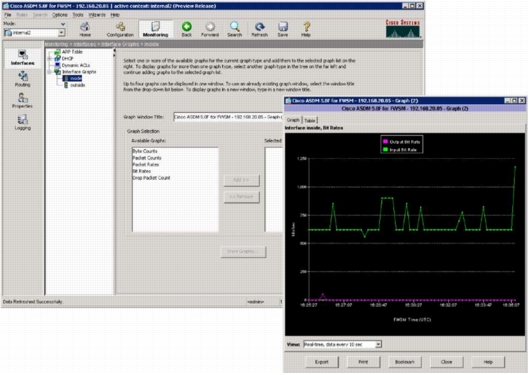Select the Interfaces sidebar icon

click(22, 57)
